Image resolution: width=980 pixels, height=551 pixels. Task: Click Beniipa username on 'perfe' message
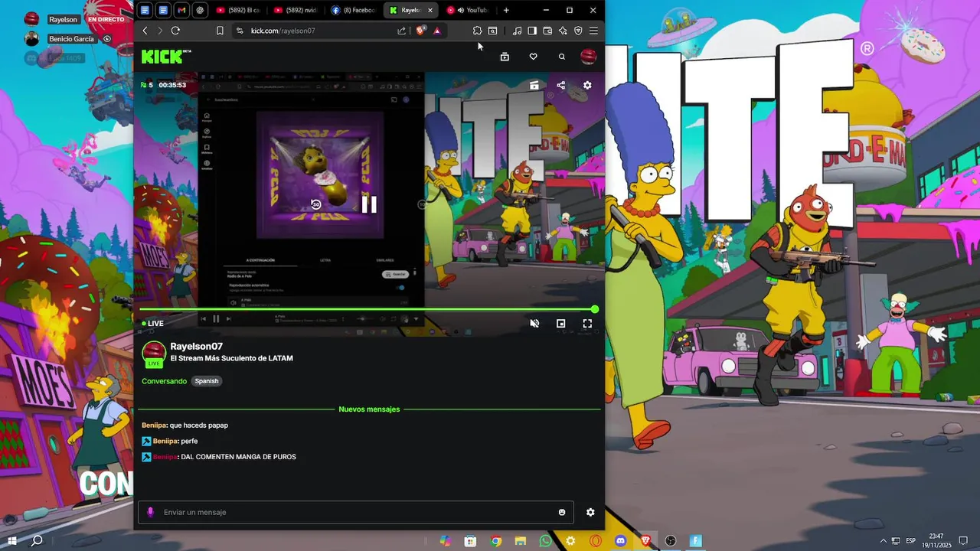coord(165,441)
